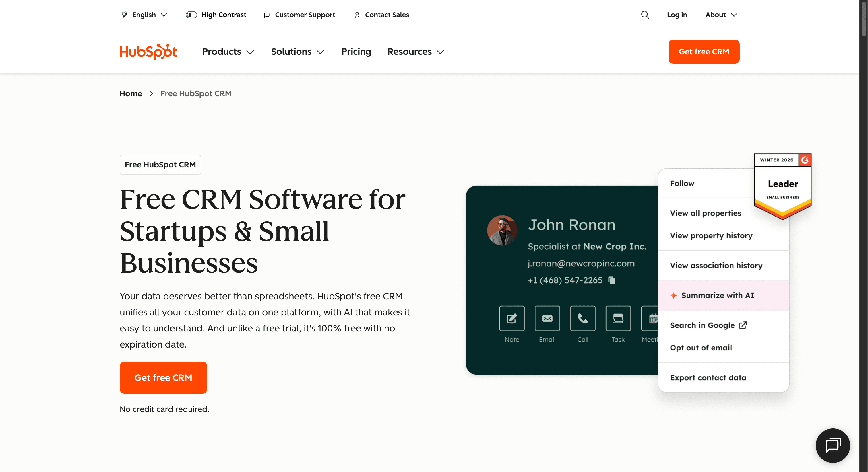868x472 pixels.
Task: Click the HubSpot sprocket logo
Action: pos(148,51)
